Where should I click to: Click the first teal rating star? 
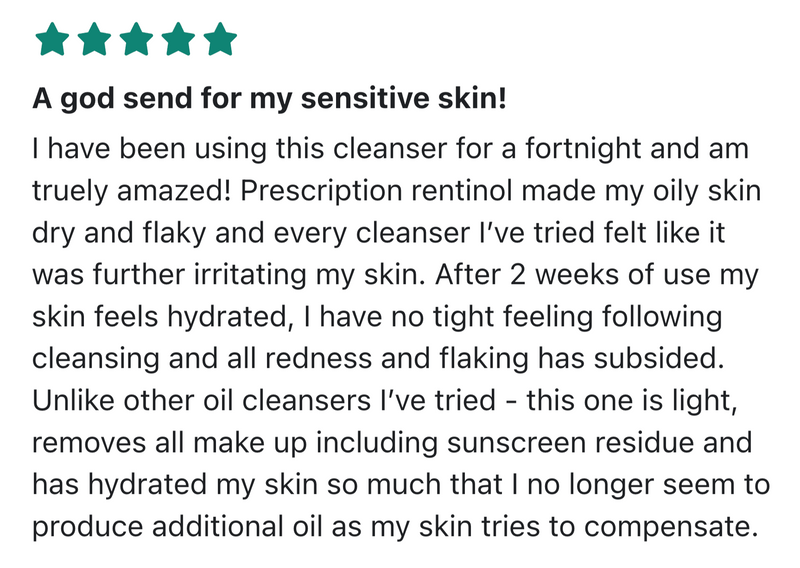click(x=53, y=41)
